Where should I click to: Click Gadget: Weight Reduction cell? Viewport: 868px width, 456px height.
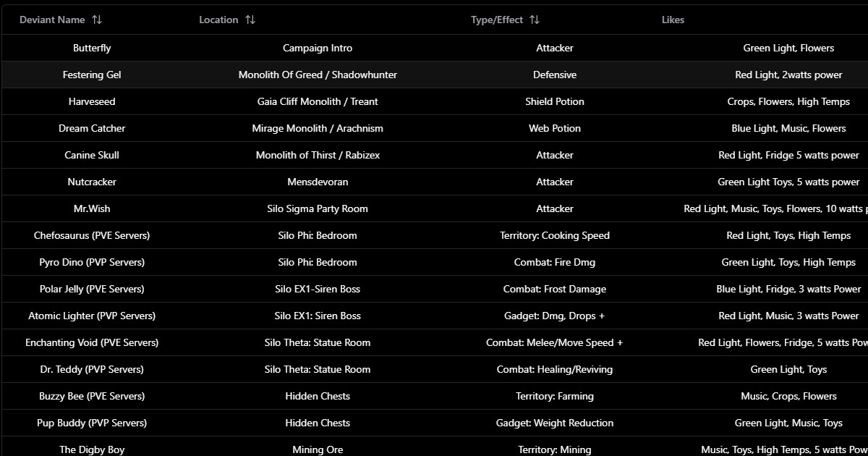555,423
